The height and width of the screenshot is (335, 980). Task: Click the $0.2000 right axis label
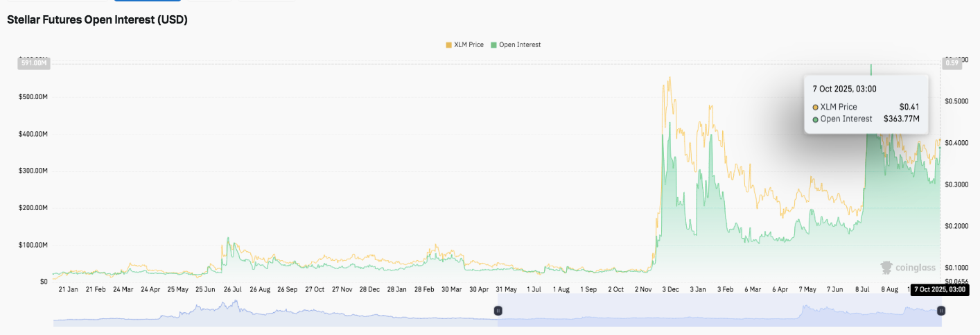pos(958,226)
